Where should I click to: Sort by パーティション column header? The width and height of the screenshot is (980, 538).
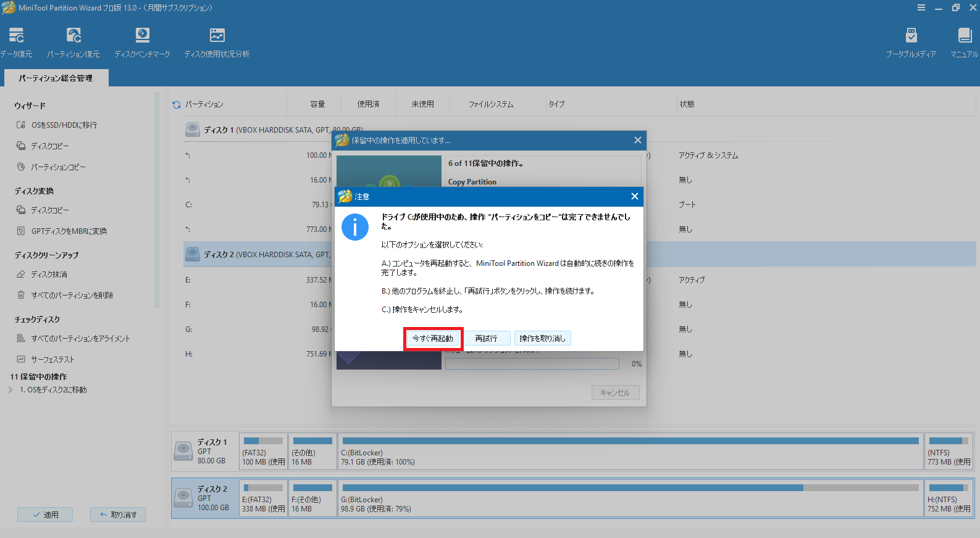point(204,104)
